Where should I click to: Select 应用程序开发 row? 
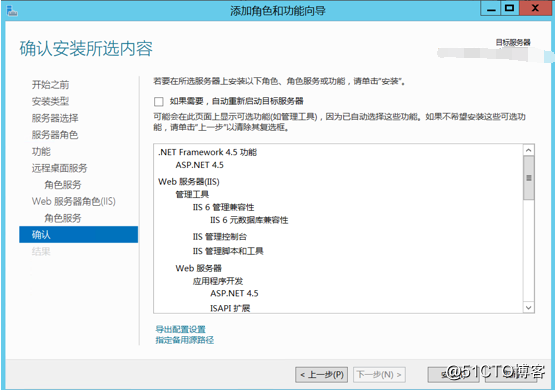pos(218,281)
